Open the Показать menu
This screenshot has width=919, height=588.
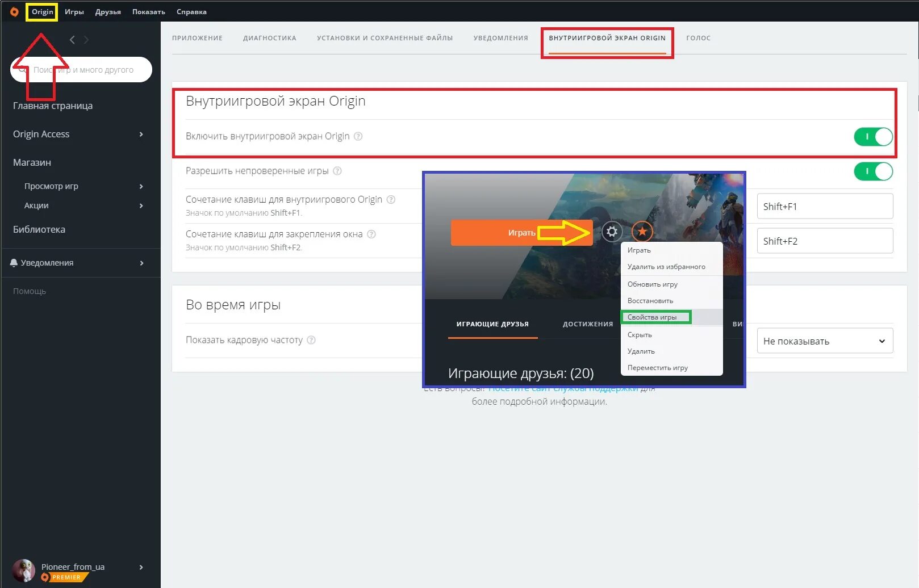[x=149, y=12]
